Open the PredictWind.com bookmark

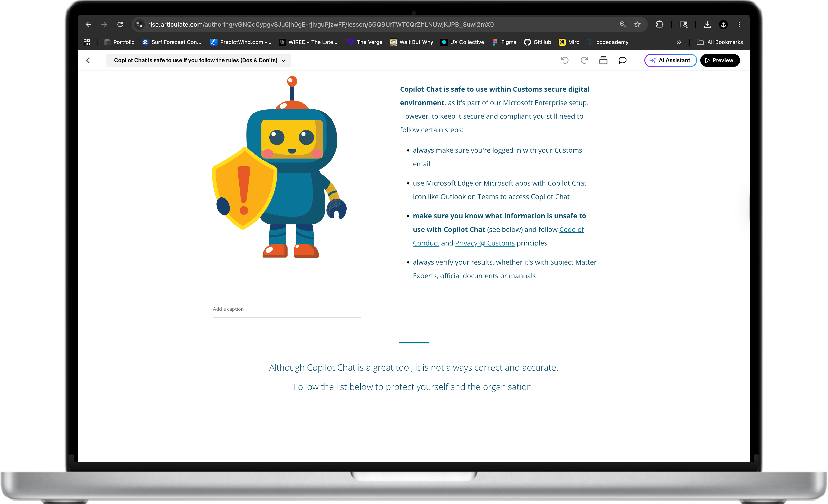[x=241, y=42]
